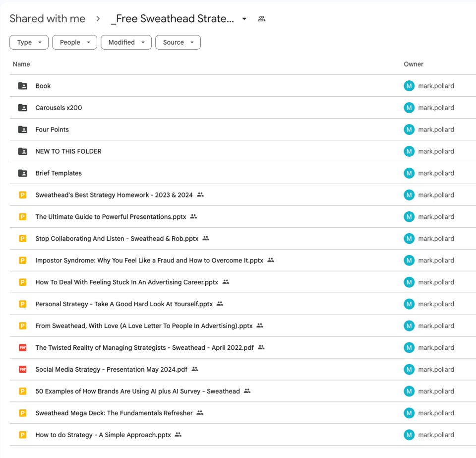Click mark.pollard avatar on the Book row
This screenshot has height=458, width=476.
tap(409, 86)
